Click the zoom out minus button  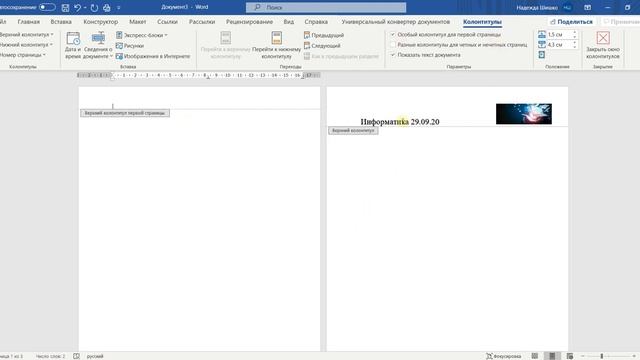(583, 356)
